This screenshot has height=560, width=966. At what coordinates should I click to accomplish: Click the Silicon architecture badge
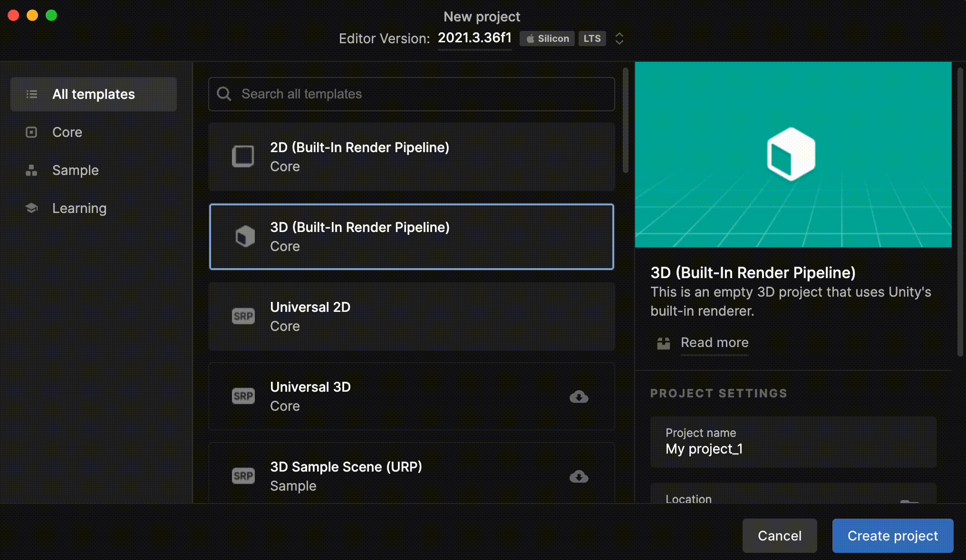click(547, 39)
